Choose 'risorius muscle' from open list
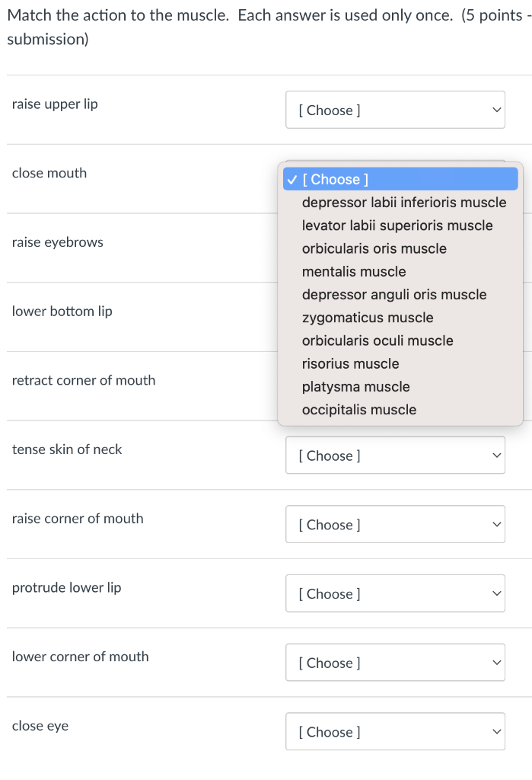Screen dimensions: 532x780 point(350,364)
